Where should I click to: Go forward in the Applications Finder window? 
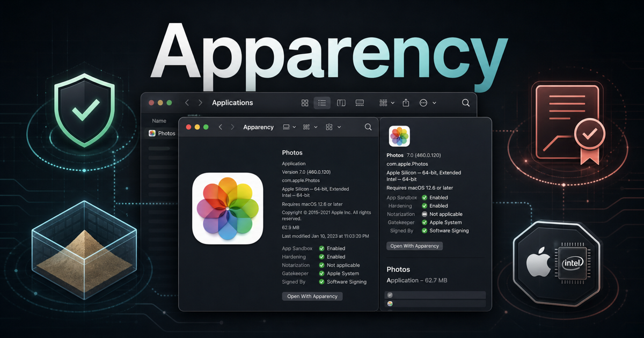click(x=200, y=102)
